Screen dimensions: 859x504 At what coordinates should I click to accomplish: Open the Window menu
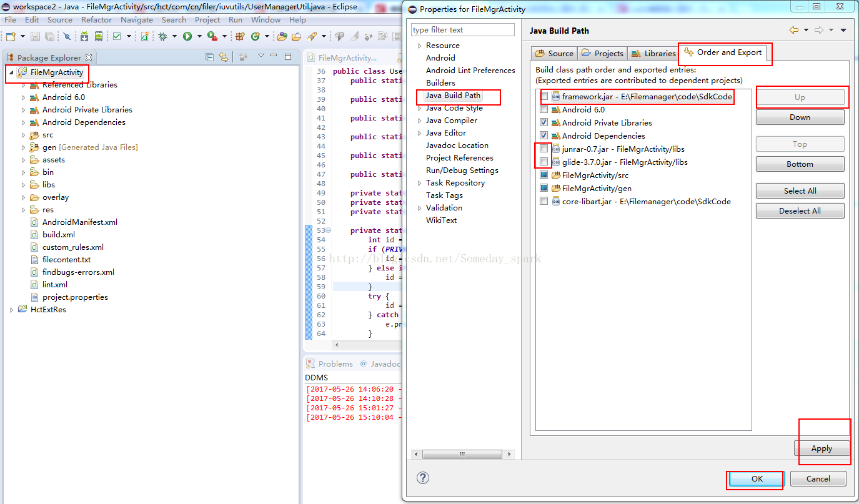[x=266, y=20]
